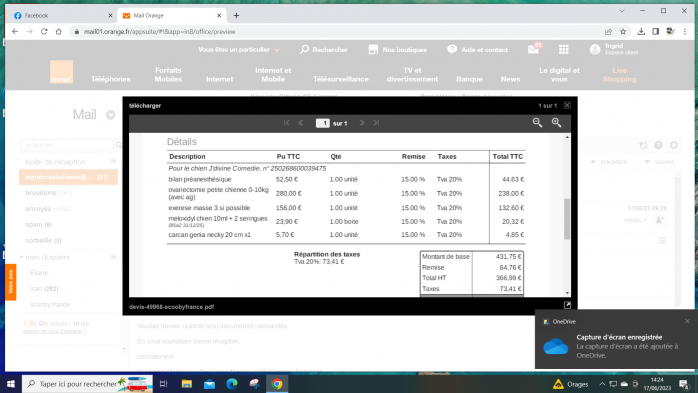Add a folder in mes dossiers
This screenshot has width=698, height=393.
(x=113, y=257)
